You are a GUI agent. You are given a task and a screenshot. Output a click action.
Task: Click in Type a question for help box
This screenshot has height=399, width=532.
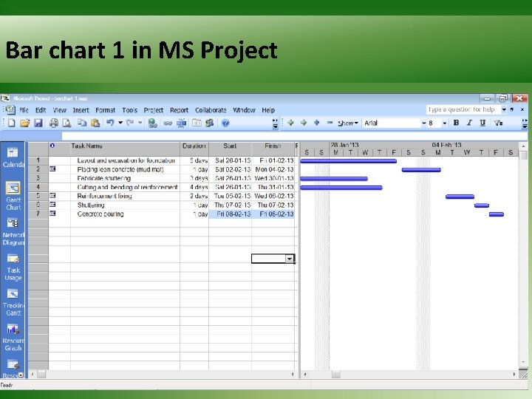463,109
